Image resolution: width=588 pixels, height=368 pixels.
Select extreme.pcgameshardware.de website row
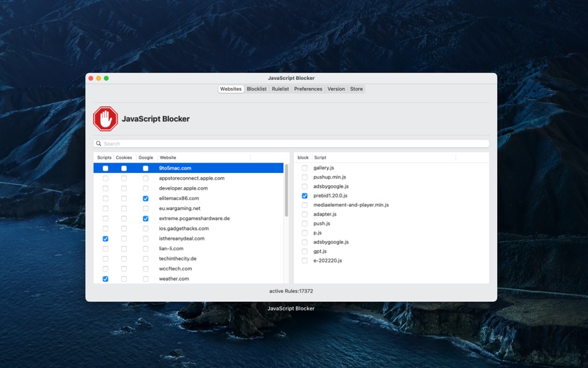[x=189, y=219]
